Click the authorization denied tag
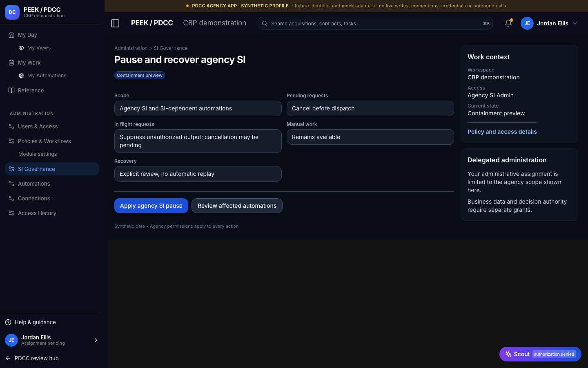 pos(554,354)
